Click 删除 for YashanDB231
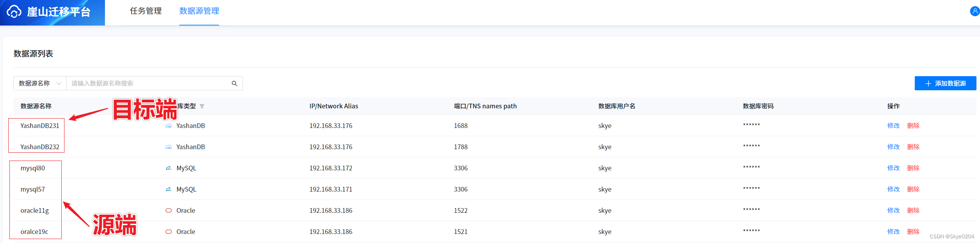The width and height of the screenshot is (980, 243). [x=913, y=126]
